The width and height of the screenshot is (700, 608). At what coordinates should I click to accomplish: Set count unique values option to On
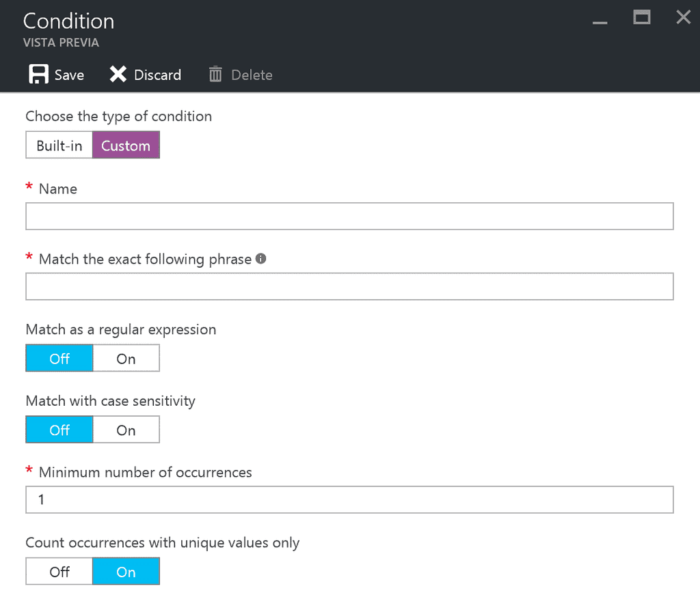(x=126, y=572)
